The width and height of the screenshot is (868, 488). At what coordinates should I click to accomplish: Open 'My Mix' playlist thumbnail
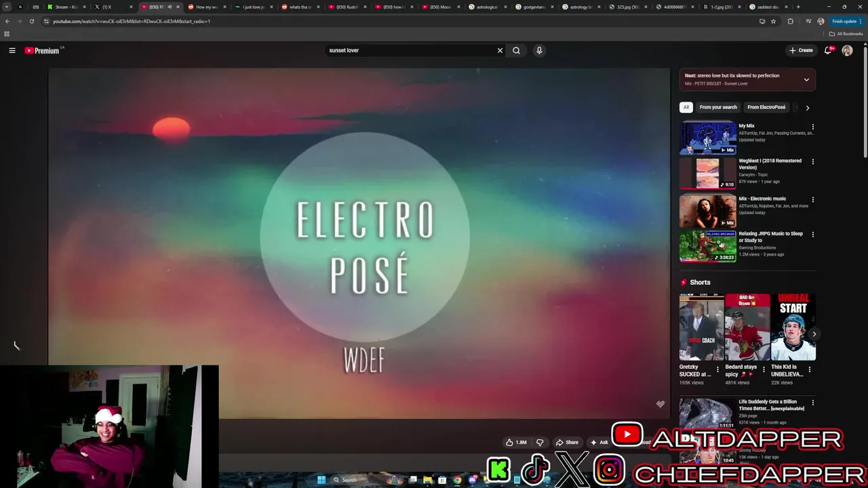[x=708, y=138]
